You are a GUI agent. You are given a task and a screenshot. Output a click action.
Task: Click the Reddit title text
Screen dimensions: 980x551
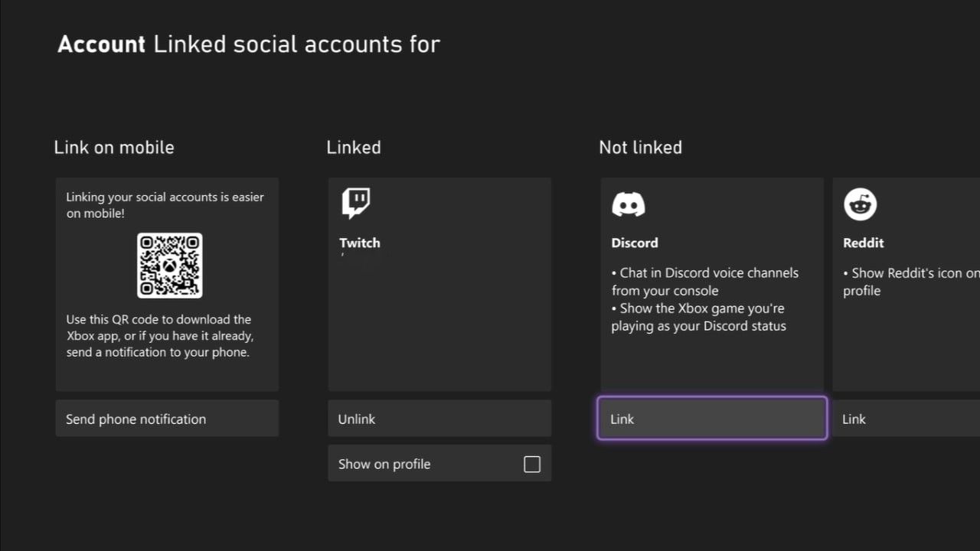tap(863, 243)
